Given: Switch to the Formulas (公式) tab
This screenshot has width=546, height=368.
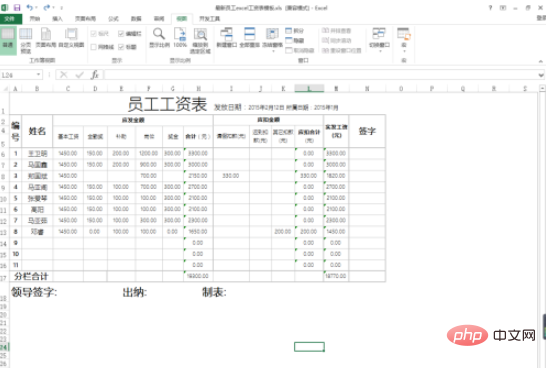Looking at the screenshot, I should (113, 18).
